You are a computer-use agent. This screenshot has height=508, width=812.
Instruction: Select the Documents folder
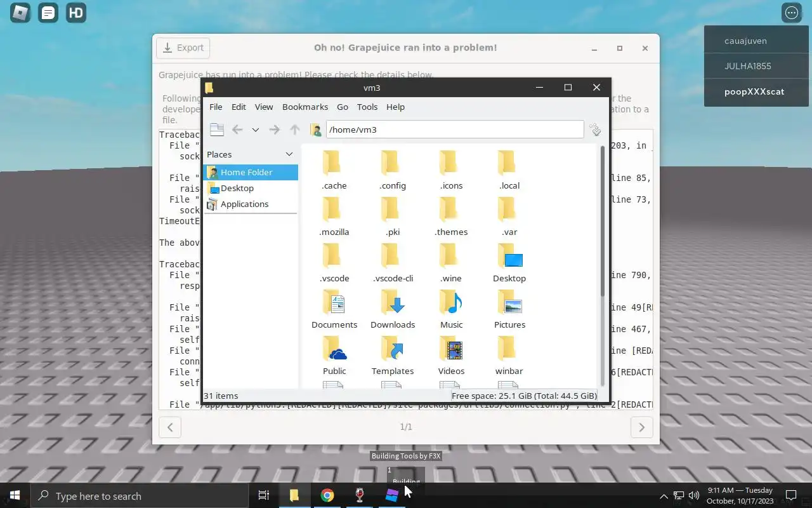(x=334, y=309)
